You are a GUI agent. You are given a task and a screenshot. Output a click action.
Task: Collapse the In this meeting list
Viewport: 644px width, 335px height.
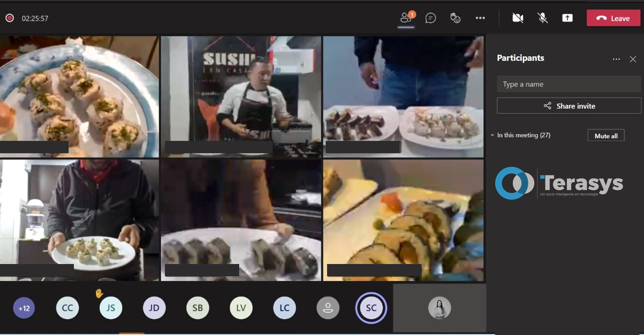[493, 135]
